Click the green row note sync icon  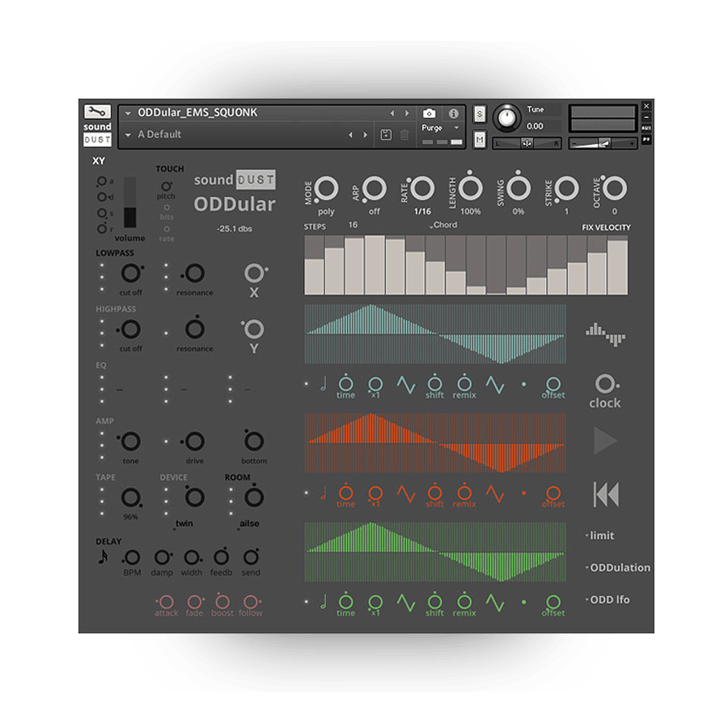(x=324, y=602)
